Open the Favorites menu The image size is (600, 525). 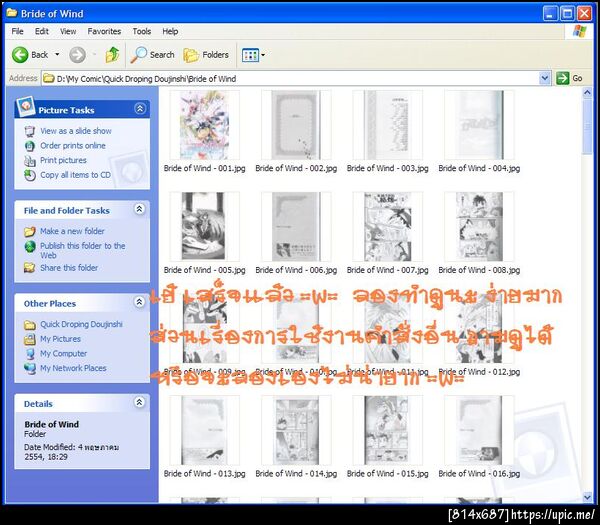pos(104,31)
